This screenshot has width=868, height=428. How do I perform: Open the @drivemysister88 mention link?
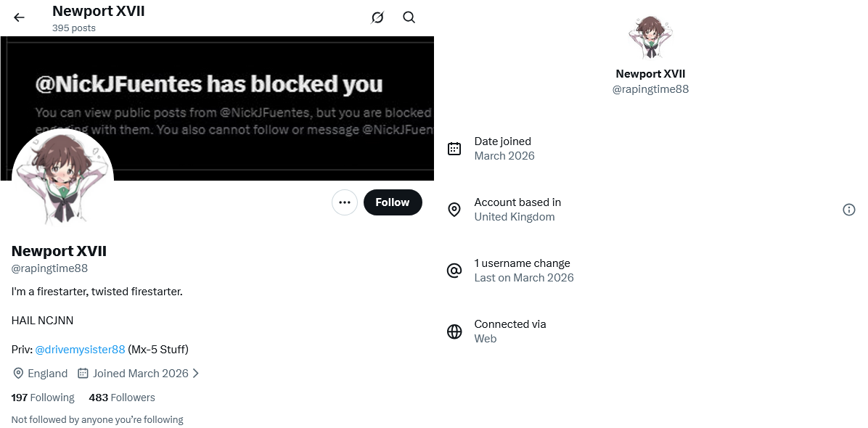click(x=81, y=350)
